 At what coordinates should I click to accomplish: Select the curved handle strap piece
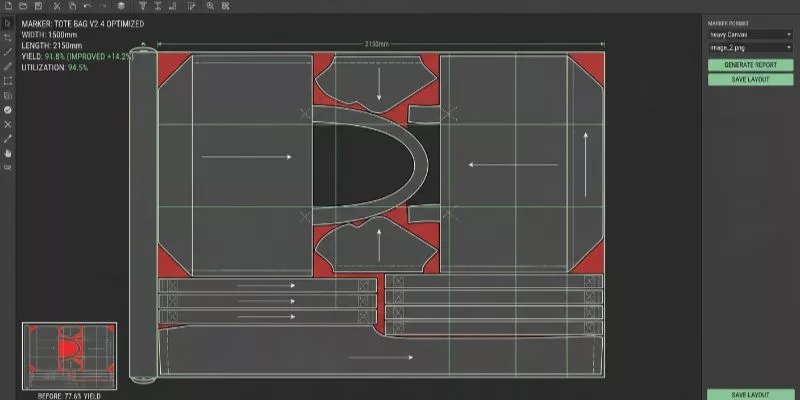tap(419, 163)
